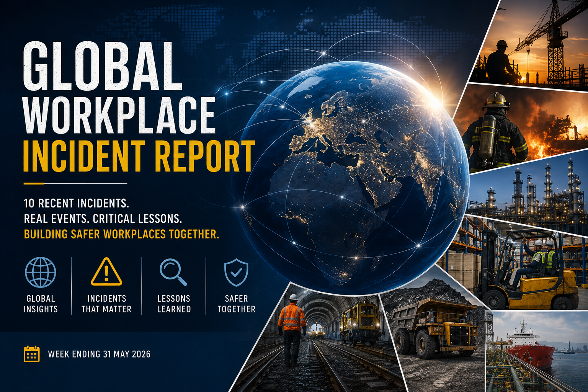Click "BUILDING SAFER WORKPLACES TOGETHER." line
588x392 pixels.
tap(122, 234)
